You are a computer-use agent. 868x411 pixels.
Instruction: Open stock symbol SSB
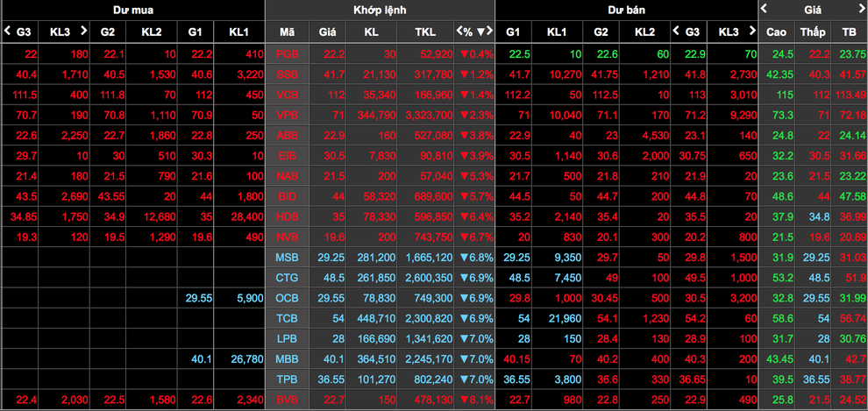287,74
